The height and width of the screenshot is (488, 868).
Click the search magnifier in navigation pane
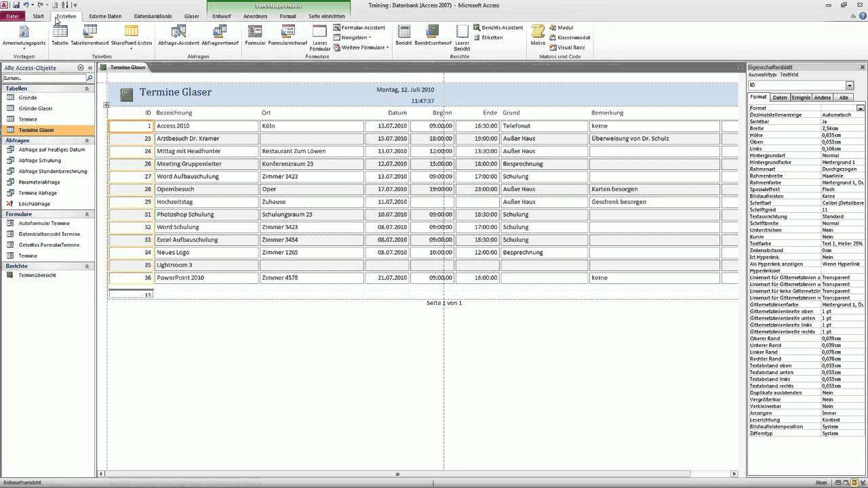pos(90,79)
